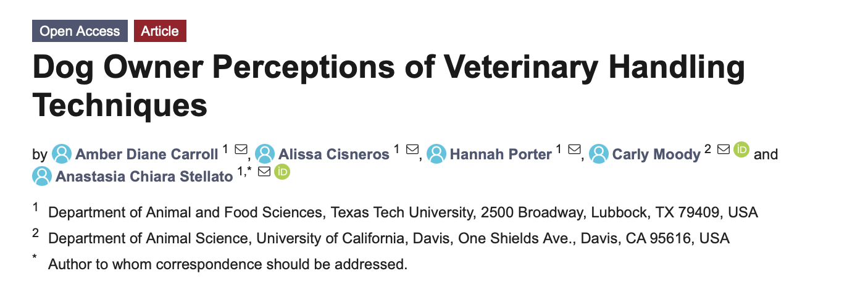Open Carly Moody's ORCID iD icon
The image size is (868, 289).
pos(741,149)
